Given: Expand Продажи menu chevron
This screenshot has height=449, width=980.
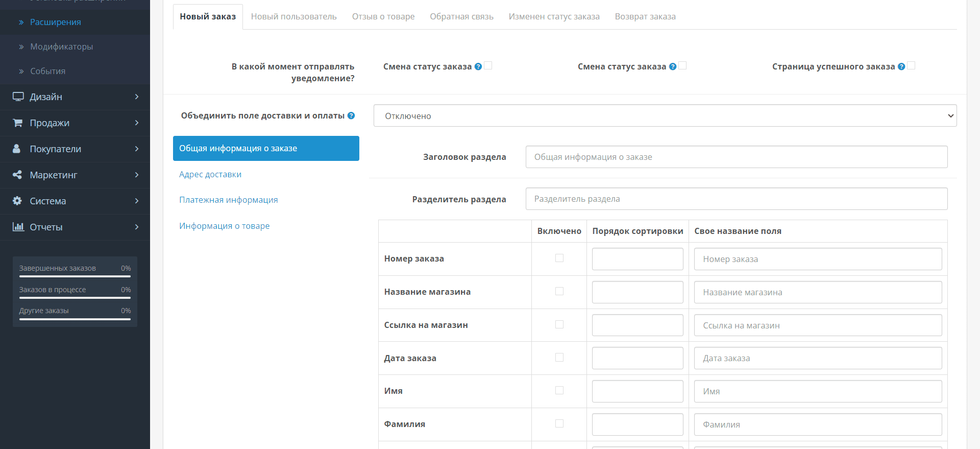Looking at the screenshot, I should 137,123.
